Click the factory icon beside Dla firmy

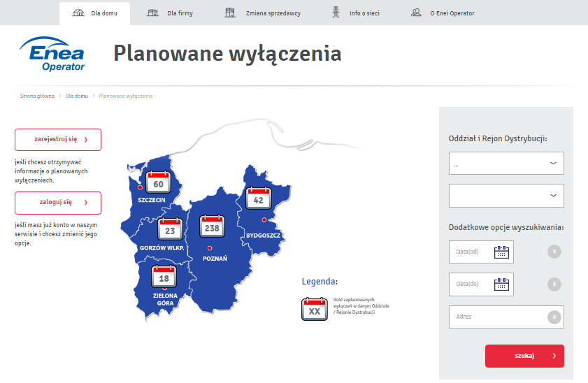(x=152, y=13)
